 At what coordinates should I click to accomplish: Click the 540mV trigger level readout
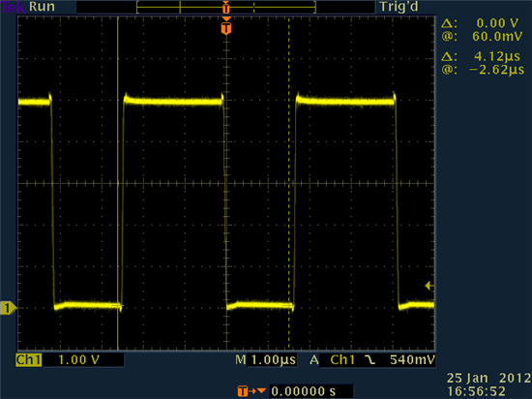(x=412, y=360)
